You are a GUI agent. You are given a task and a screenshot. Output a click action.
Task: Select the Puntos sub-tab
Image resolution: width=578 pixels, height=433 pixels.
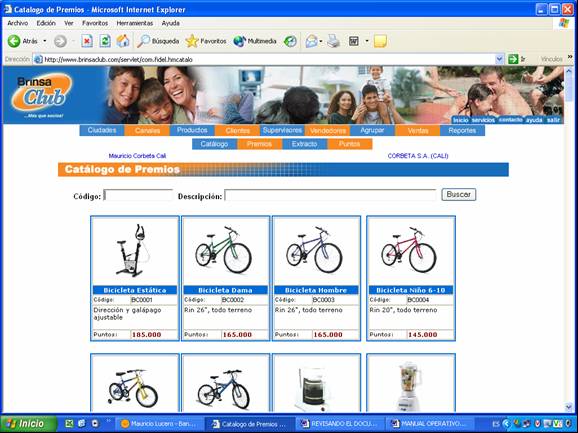point(349,144)
